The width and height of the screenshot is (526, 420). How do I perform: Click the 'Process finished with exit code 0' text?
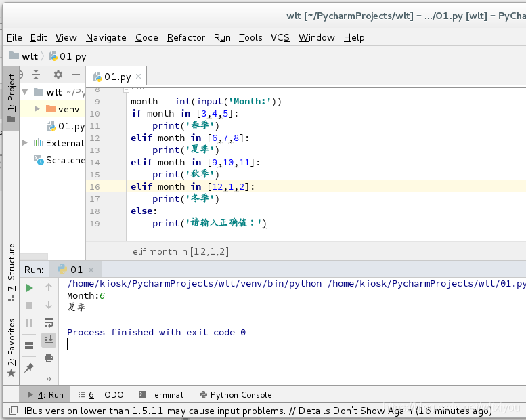156,333
